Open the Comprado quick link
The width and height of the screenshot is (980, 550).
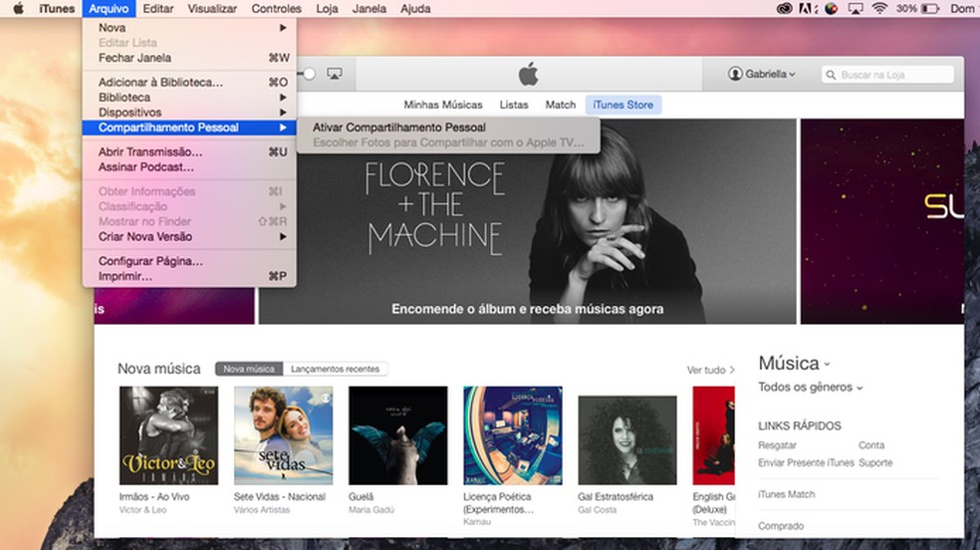(781, 526)
